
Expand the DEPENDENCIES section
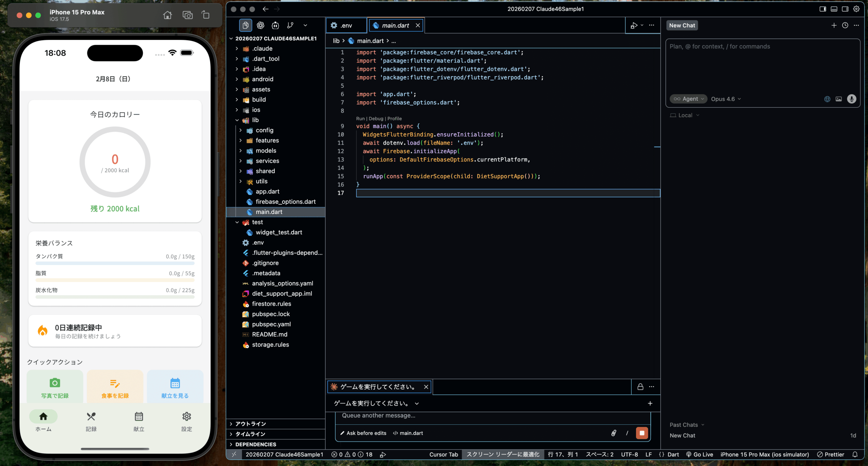(x=256, y=444)
